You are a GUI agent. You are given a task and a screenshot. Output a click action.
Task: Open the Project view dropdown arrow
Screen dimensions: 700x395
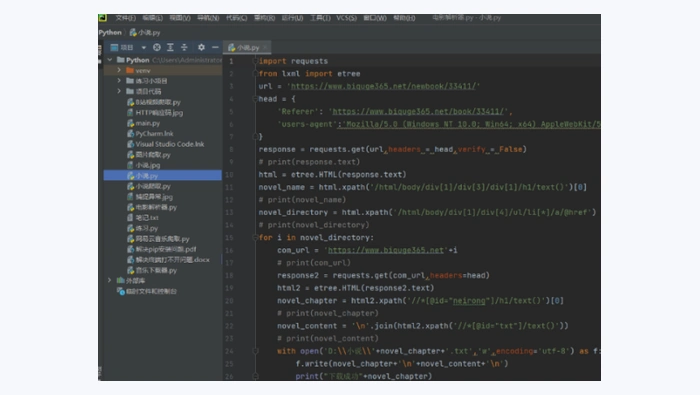coord(143,47)
